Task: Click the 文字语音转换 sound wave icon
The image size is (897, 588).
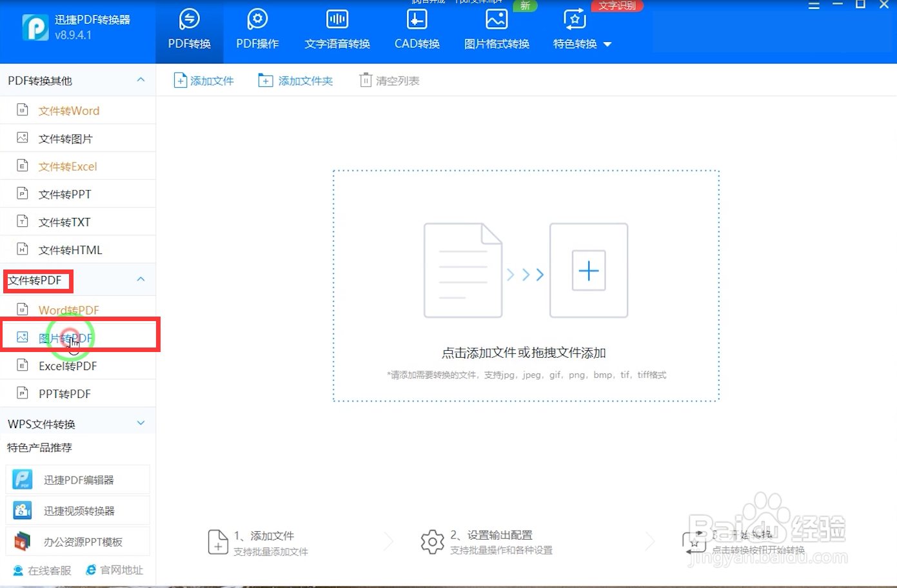Action: pyautogui.click(x=337, y=19)
